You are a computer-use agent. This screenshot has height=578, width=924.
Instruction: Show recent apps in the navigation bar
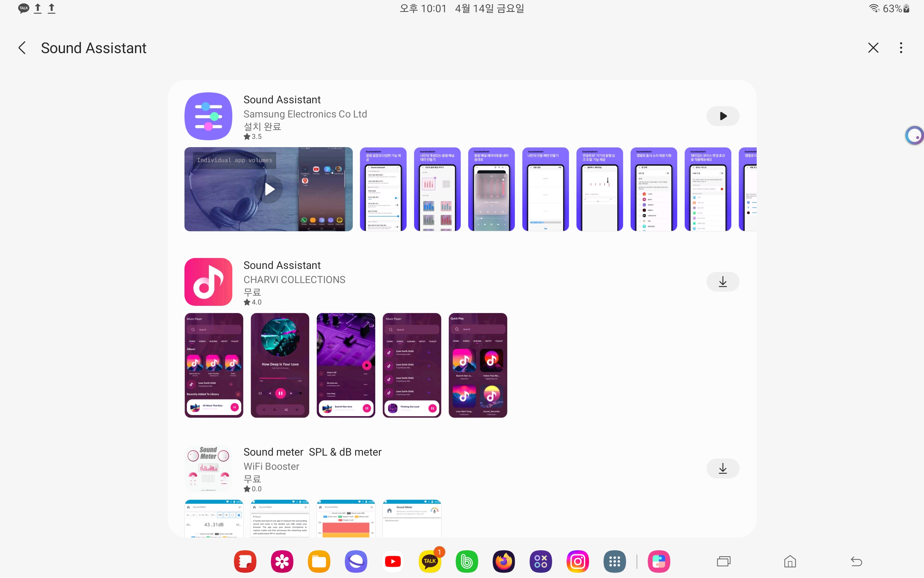pos(723,561)
